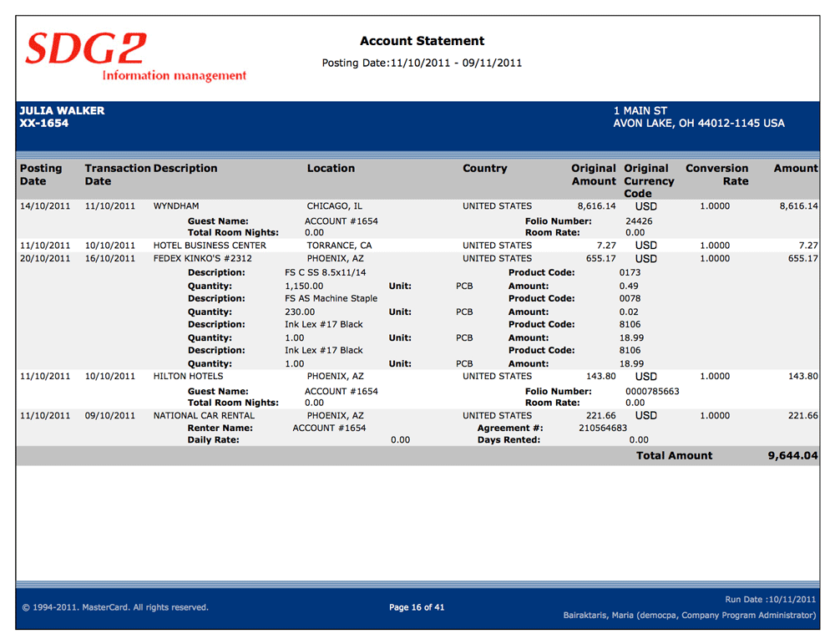Select the item description "FS C SS 8.5x11/14"
835x644 pixels.
[x=326, y=273]
